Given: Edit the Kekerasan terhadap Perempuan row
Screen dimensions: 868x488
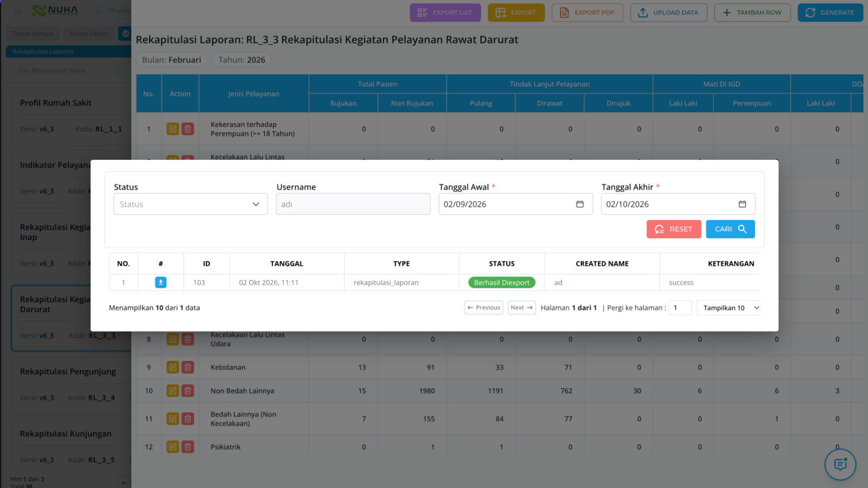Looking at the screenshot, I should tap(173, 129).
